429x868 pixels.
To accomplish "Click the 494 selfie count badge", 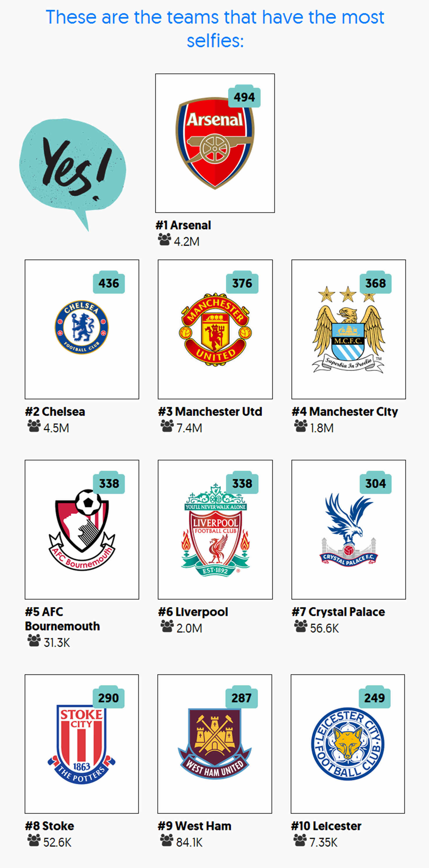I will 244,97.
